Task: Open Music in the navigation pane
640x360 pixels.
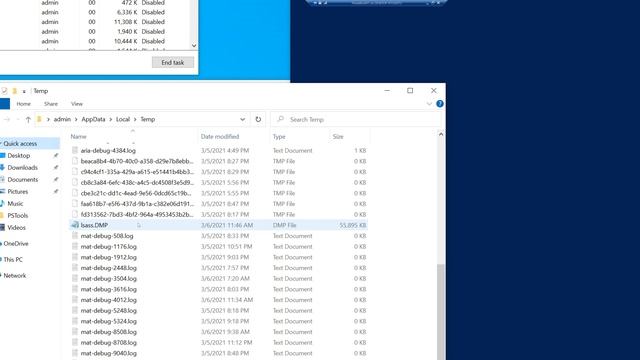Action: (15, 203)
